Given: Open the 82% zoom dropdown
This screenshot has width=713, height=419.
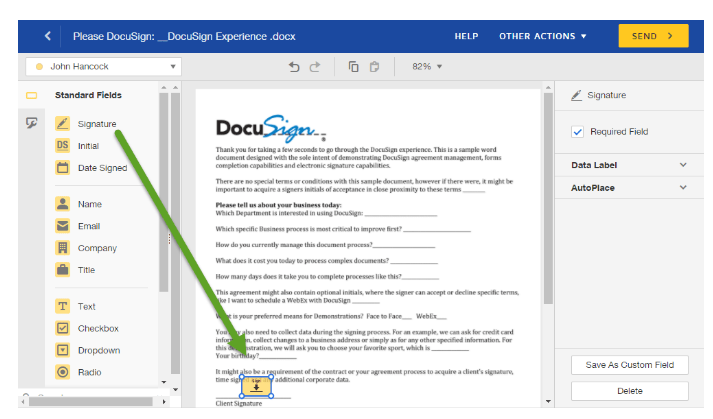Looking at the screenshot, I should (x=427, y=66).
